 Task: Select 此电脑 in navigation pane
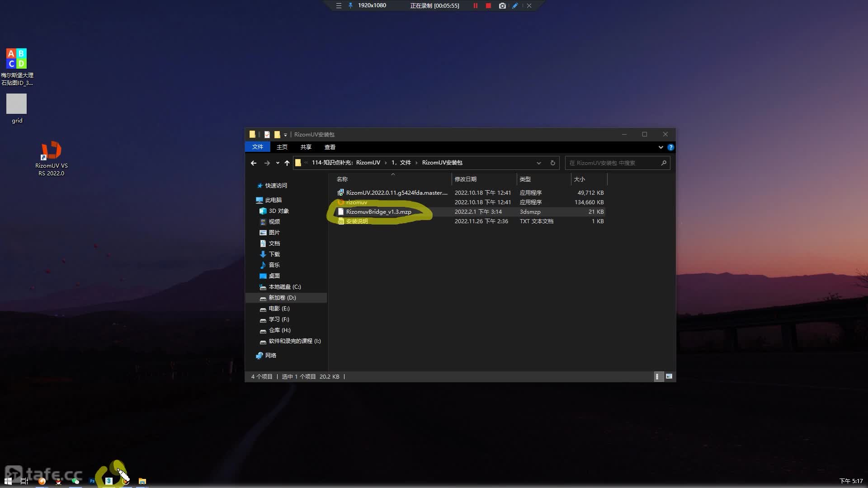click(x=269, y=200)
